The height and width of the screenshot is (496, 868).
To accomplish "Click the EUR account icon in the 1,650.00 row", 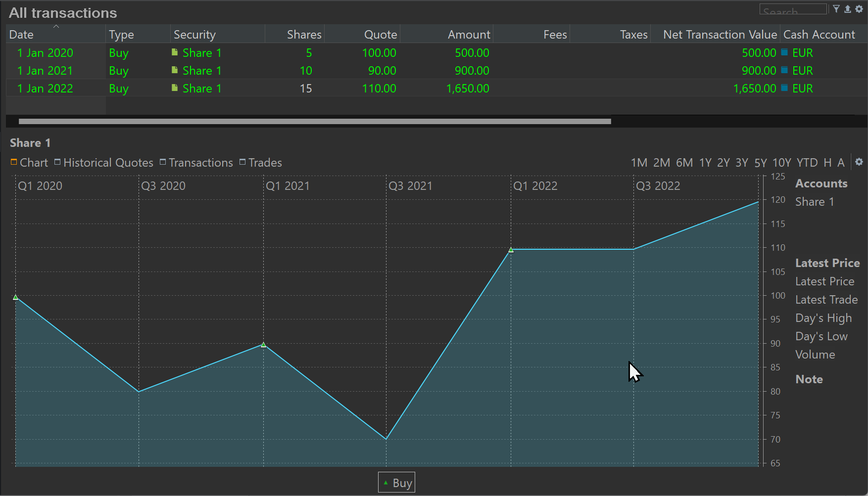I will coord(784,88).
